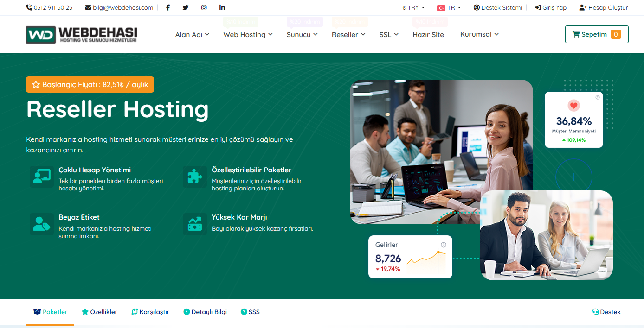The height and width of the screenshot is (328, 644).
Task: Click the help icon on Gelirler card
Action: point(443,245)
